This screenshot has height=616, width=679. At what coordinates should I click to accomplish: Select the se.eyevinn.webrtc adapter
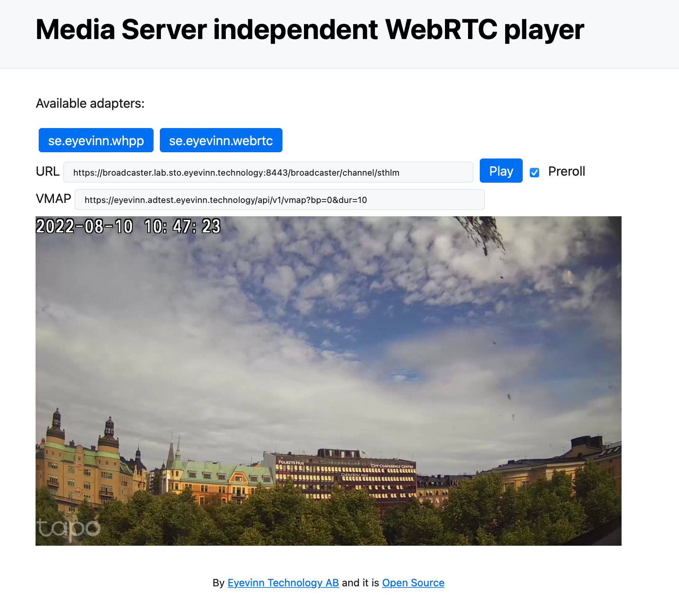221,140
